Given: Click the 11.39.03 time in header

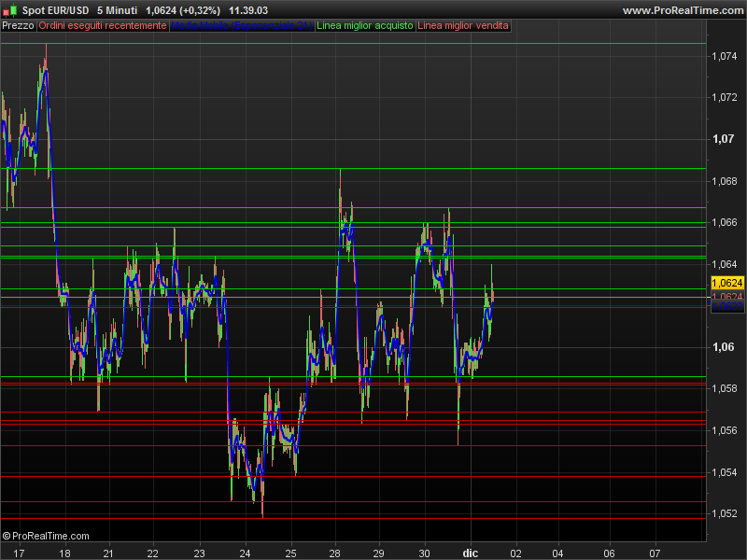Looking at the screenshot, I should 248,10.
